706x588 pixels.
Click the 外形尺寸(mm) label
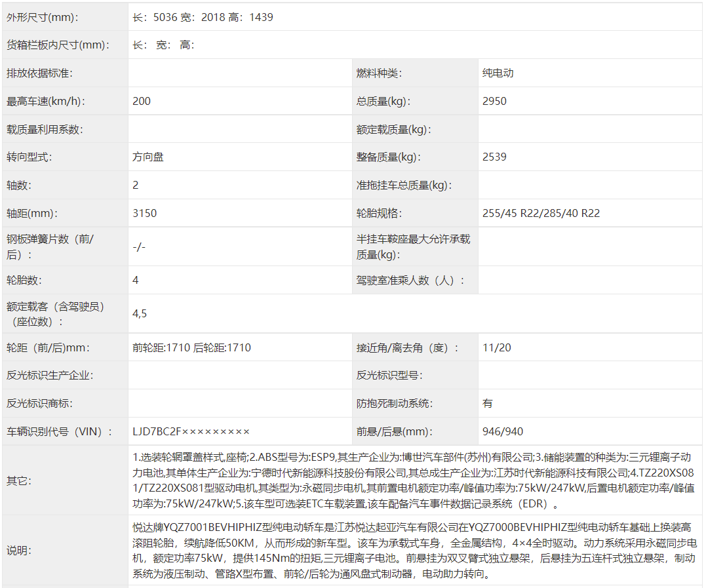[43, 18]
